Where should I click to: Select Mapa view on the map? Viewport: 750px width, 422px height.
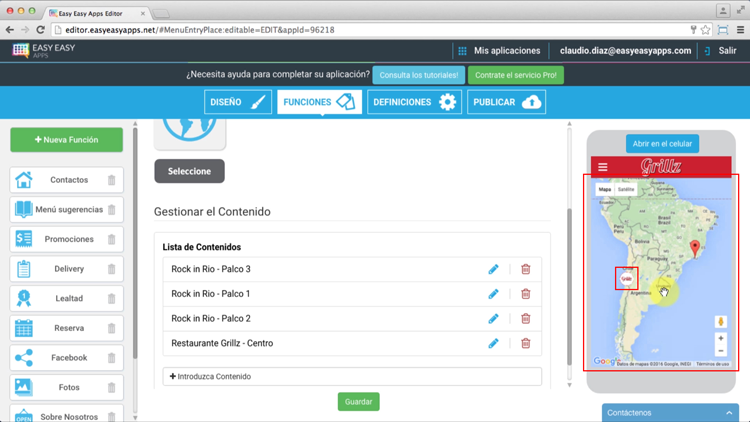point(604,189)
